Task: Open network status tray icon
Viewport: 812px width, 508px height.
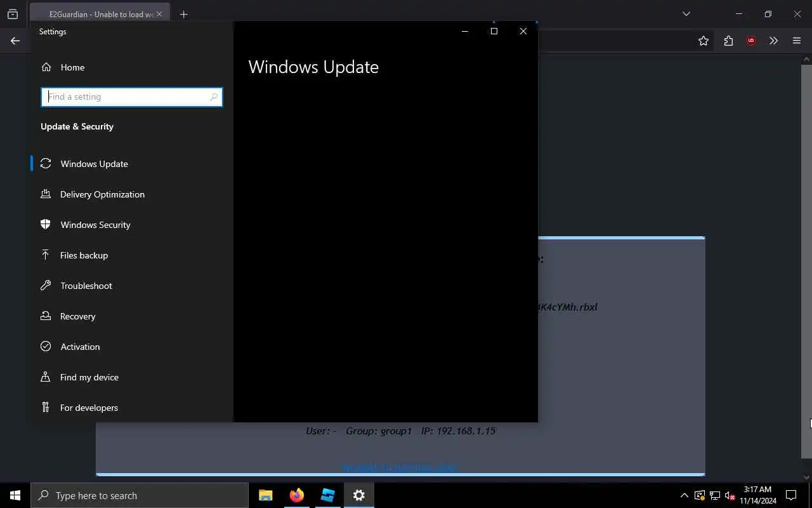Action: click(714, 495)
